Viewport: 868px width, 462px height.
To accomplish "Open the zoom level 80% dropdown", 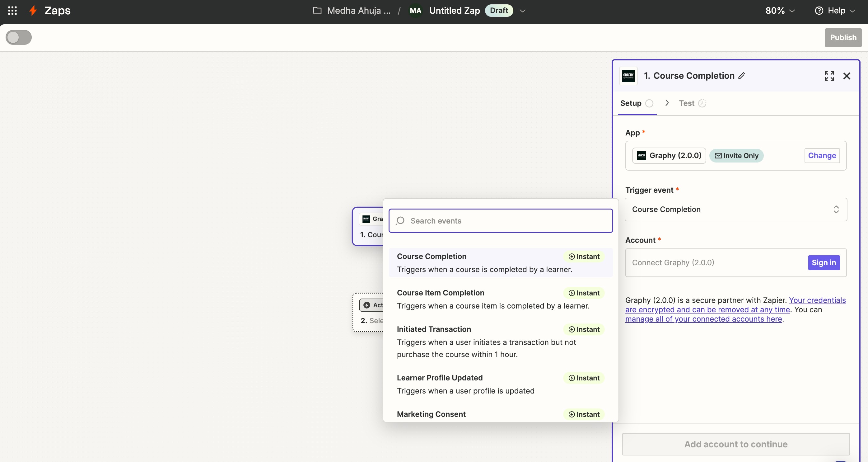I will point(780,11).
